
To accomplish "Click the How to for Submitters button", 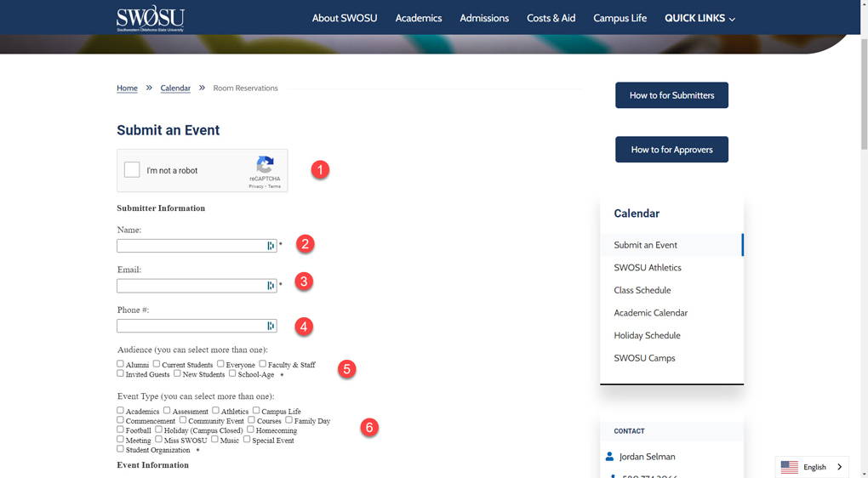I will [x=671, y=95].
